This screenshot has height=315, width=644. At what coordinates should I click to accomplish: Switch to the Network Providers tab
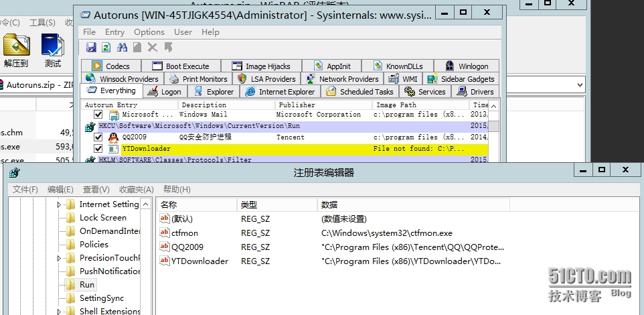(343, 79)
